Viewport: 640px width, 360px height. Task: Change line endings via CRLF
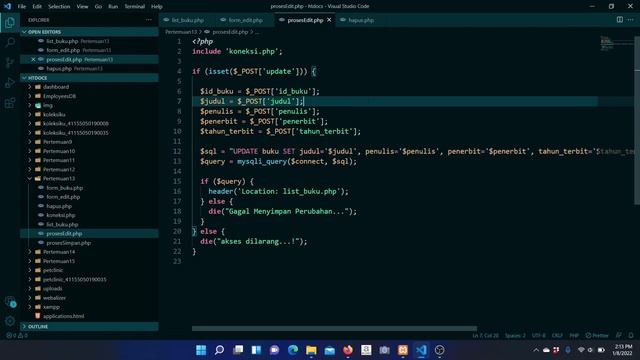[557, 336]
